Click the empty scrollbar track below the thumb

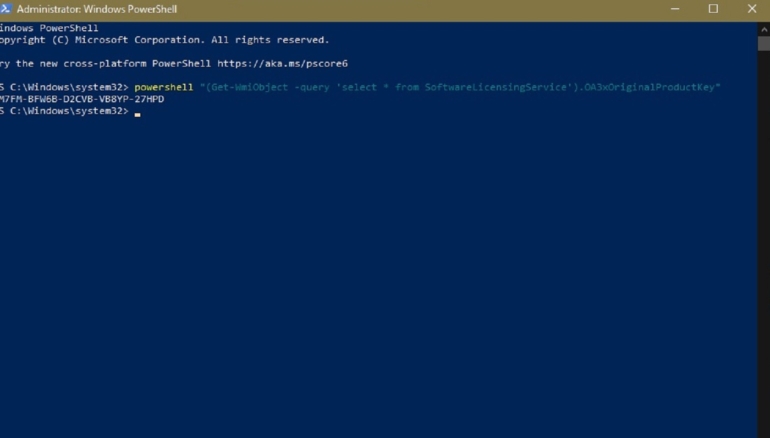763,250
